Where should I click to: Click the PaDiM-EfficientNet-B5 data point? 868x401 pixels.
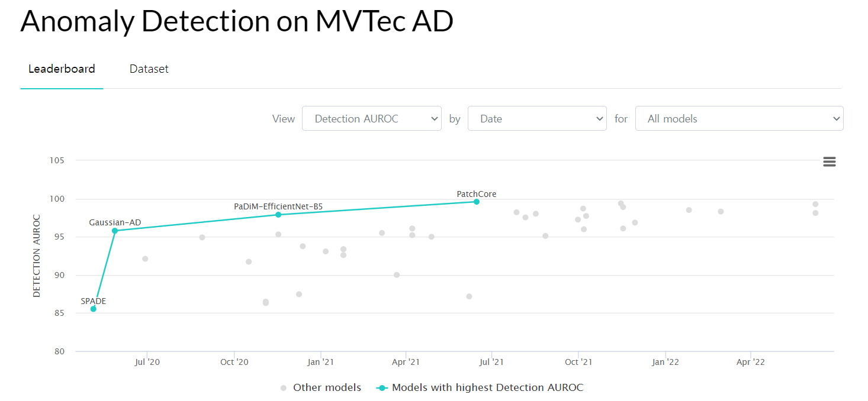pos(278,215)
